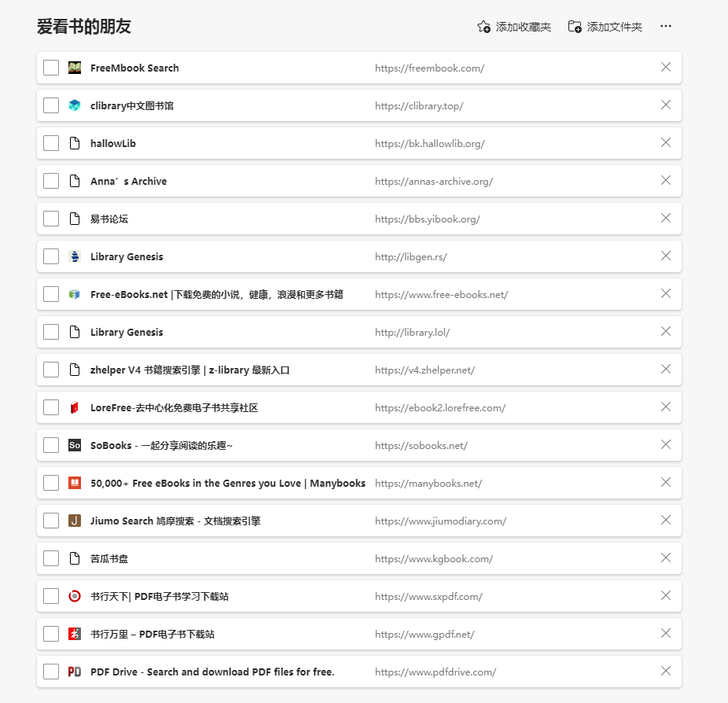This screenshot has width=728, height=703.
Task: Delete the Anna's Archive favorite
Action: pyautogui.click(x=666, y=180)
